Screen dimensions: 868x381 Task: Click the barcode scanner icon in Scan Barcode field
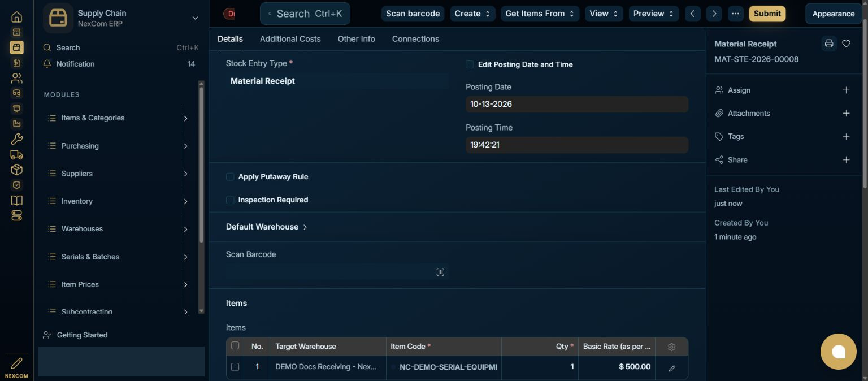[440, 272]
